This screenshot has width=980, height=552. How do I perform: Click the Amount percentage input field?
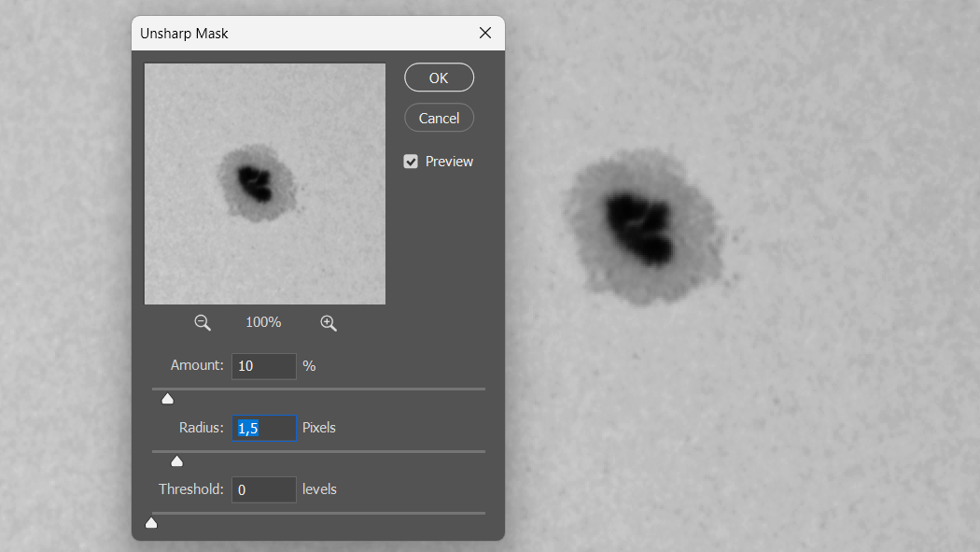[264, 366]
